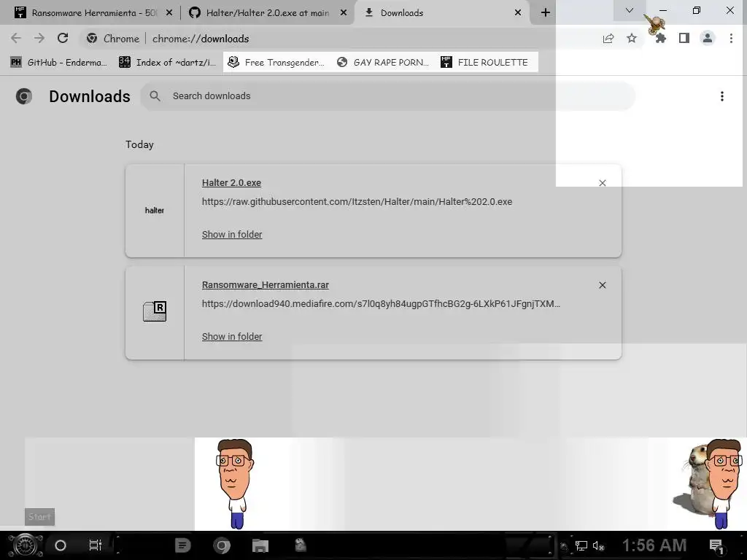Open the Chrome three-dot menu in toolbar

[731, 38]
